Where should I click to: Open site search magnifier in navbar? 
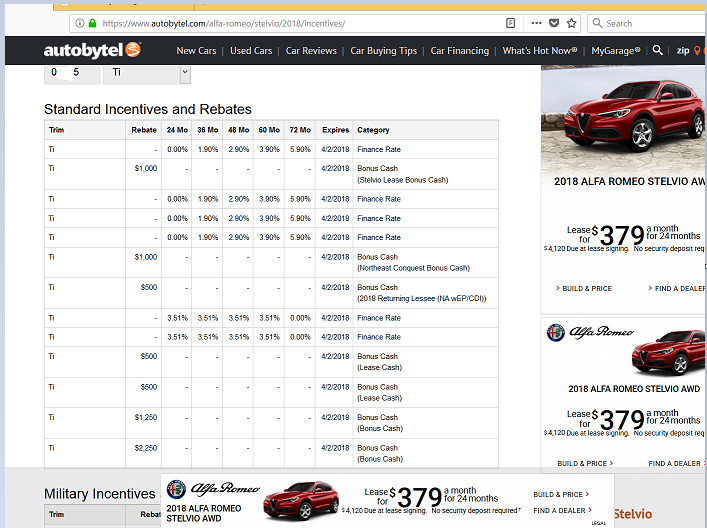657,50
